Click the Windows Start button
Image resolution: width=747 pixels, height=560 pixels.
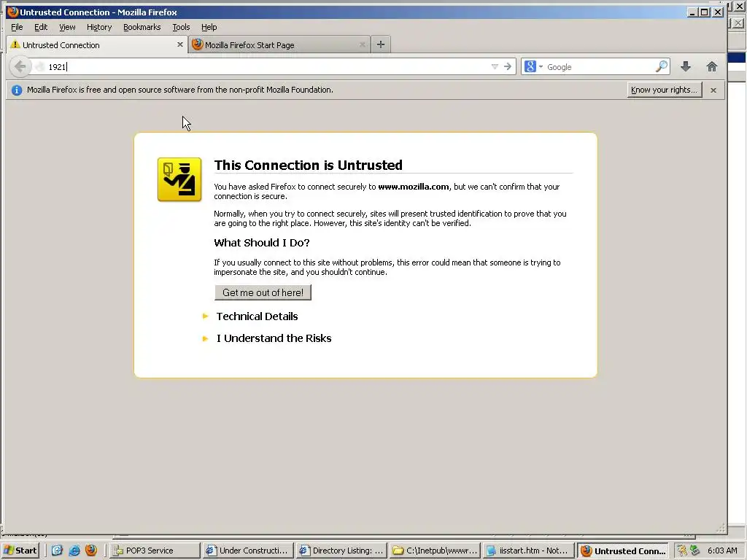click(x=20, y=551)
